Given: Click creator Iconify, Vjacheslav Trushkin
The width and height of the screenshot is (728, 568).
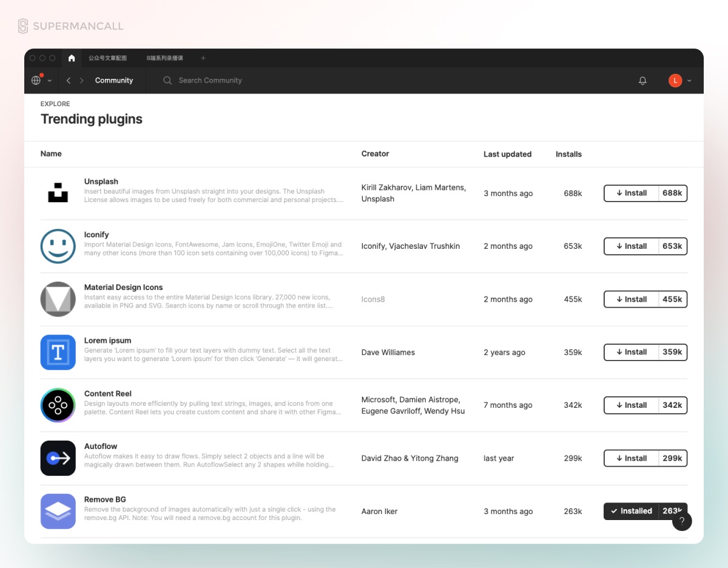Looking at the screenshot, I should (x=411, y=246).
